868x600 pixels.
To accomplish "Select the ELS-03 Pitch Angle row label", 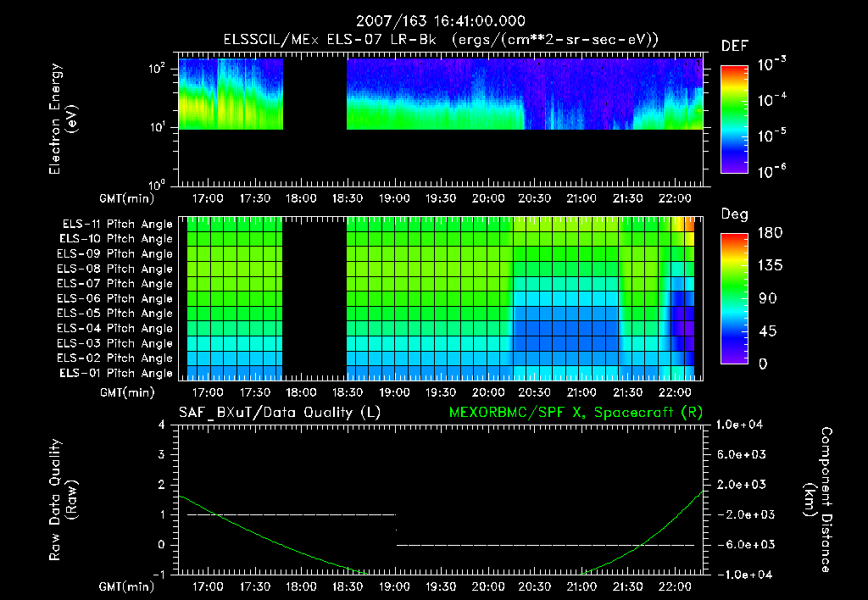I will 115,344.
